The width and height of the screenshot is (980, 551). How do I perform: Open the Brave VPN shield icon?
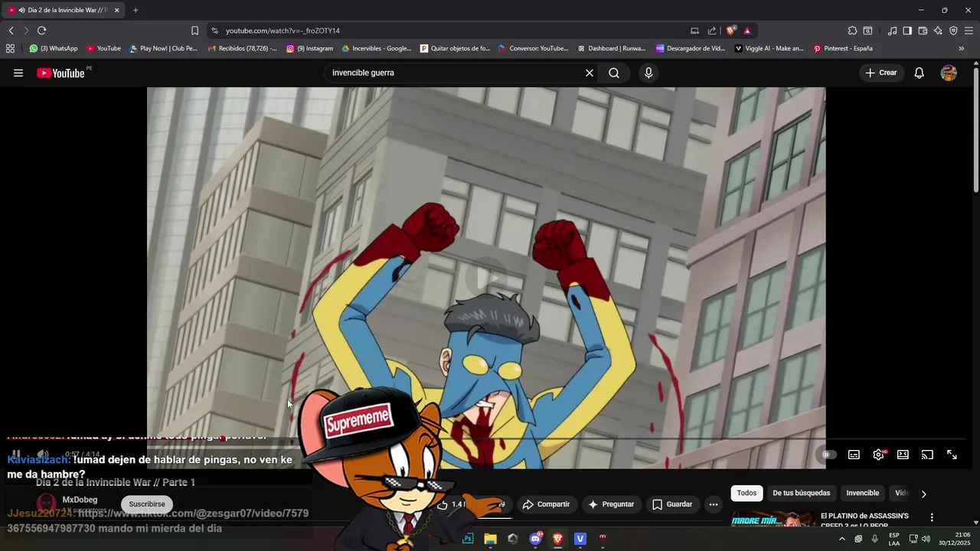pos(953,31)
